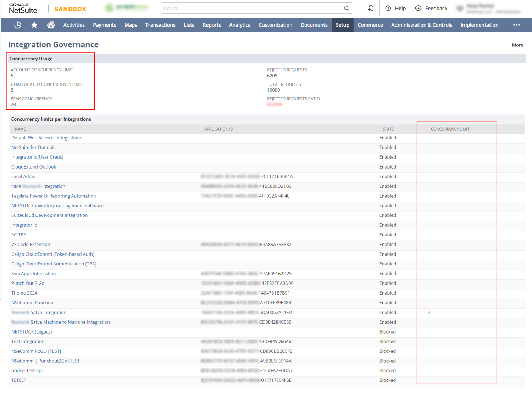
Task: Open NetSuite for Outlook integration
Action: 33,147
